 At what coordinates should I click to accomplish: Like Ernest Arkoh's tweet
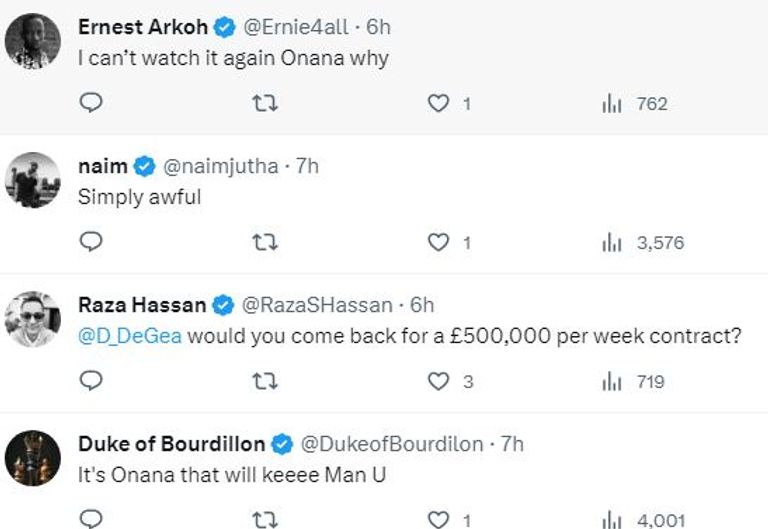tap(439, 103)
